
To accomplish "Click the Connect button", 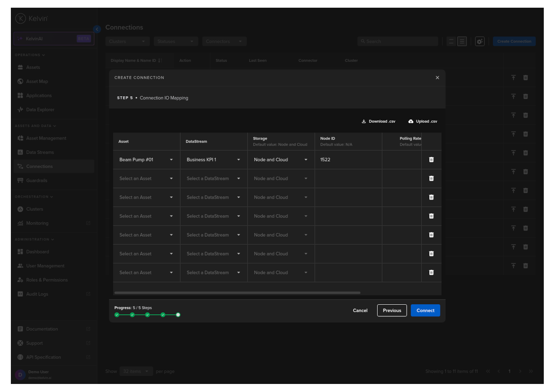I will click(425, 310).
